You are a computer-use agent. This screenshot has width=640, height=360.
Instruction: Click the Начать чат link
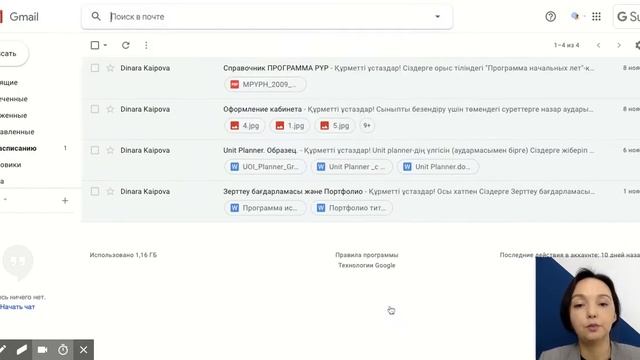(17, 307)
